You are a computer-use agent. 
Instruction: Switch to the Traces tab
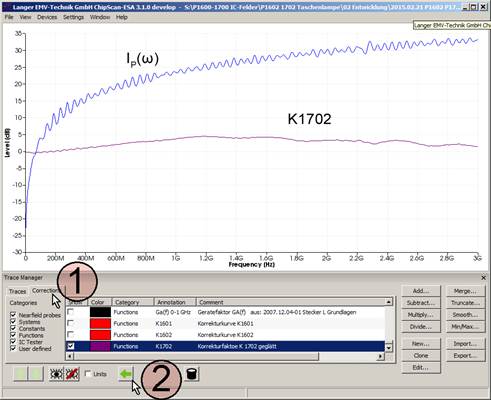(x=17, y=291)
